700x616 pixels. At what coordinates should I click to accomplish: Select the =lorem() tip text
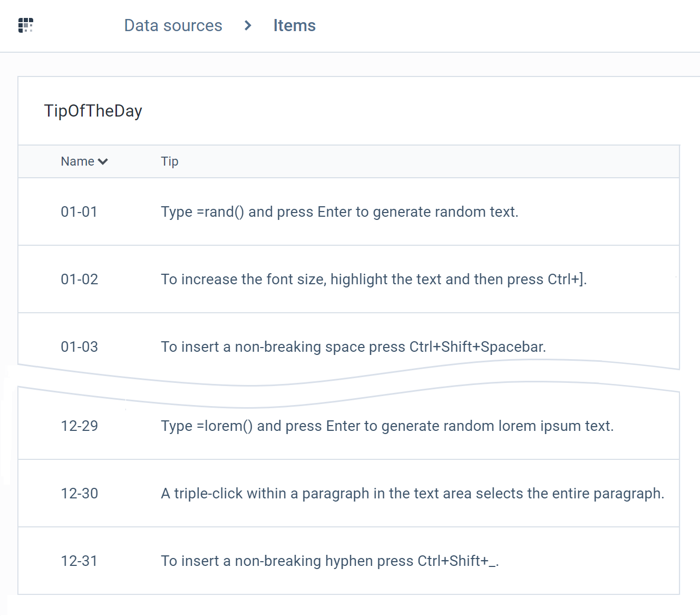coord(387,426)
